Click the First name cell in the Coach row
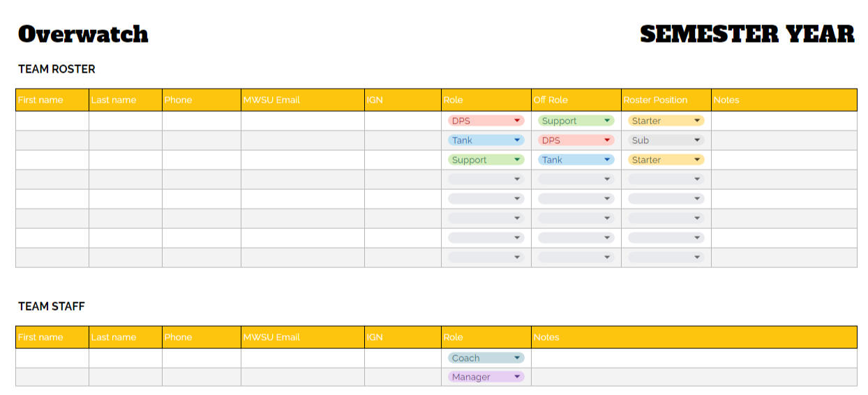 [x=52, y=358]
